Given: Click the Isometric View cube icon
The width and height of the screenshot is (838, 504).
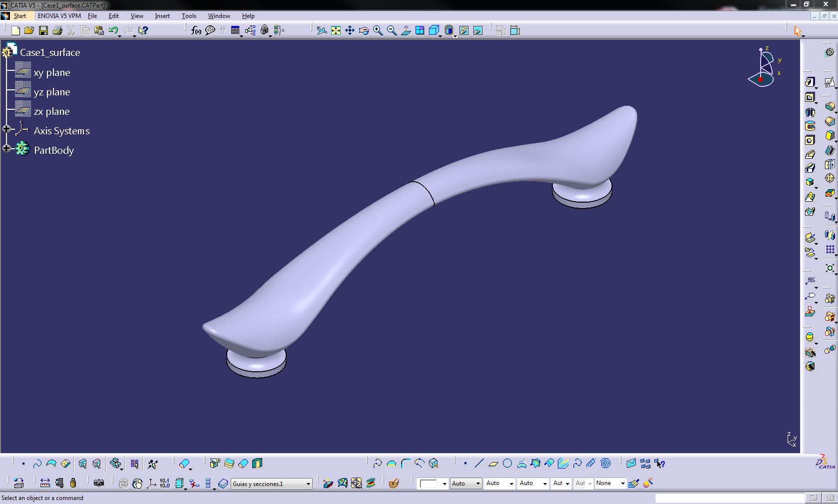Looking at the screenshot, I should 433,31.
